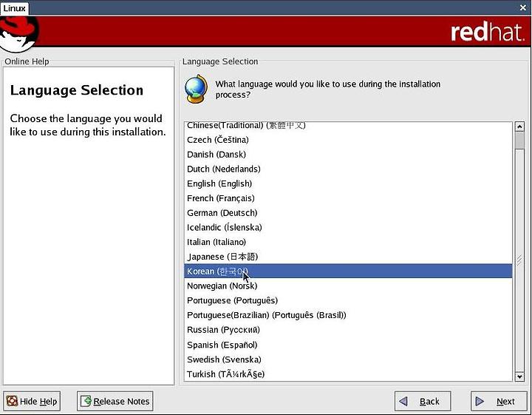Click the language question prompt text
532x415 pixels.
point(328,89)
